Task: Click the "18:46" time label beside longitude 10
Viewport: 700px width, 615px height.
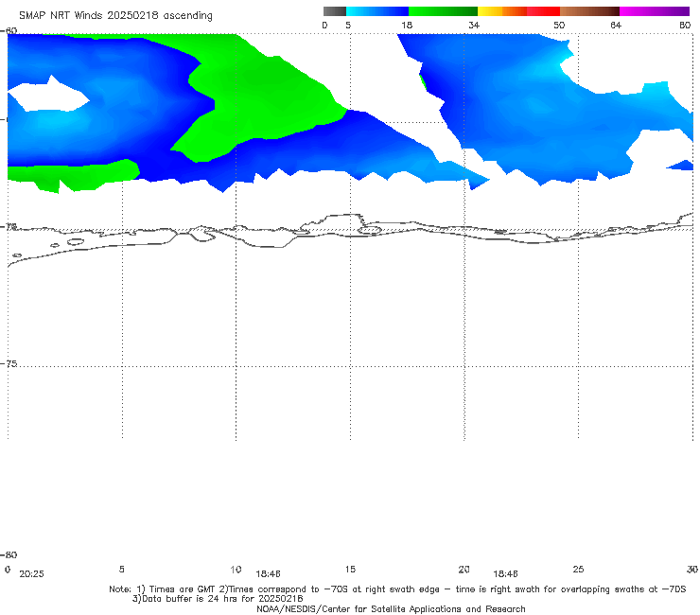Action: click(268, 574)
